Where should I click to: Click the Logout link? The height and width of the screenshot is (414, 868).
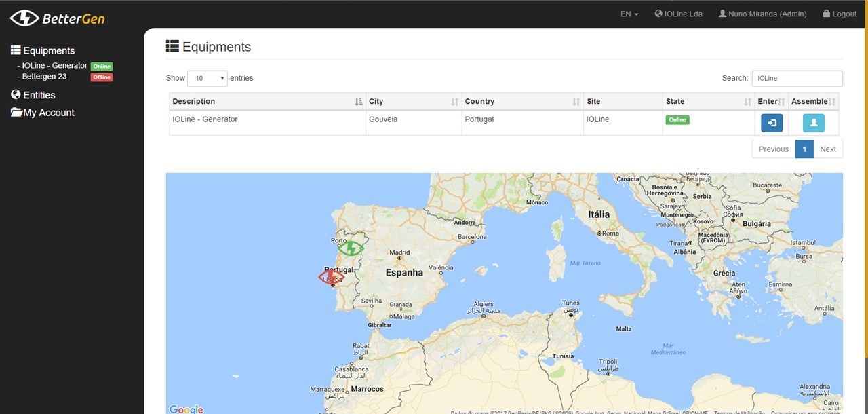coord(840,14)
